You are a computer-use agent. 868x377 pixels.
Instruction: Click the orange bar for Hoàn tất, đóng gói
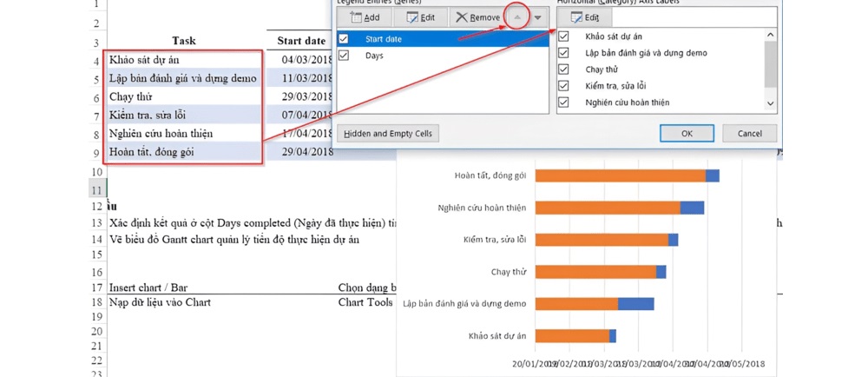(620, 175)
